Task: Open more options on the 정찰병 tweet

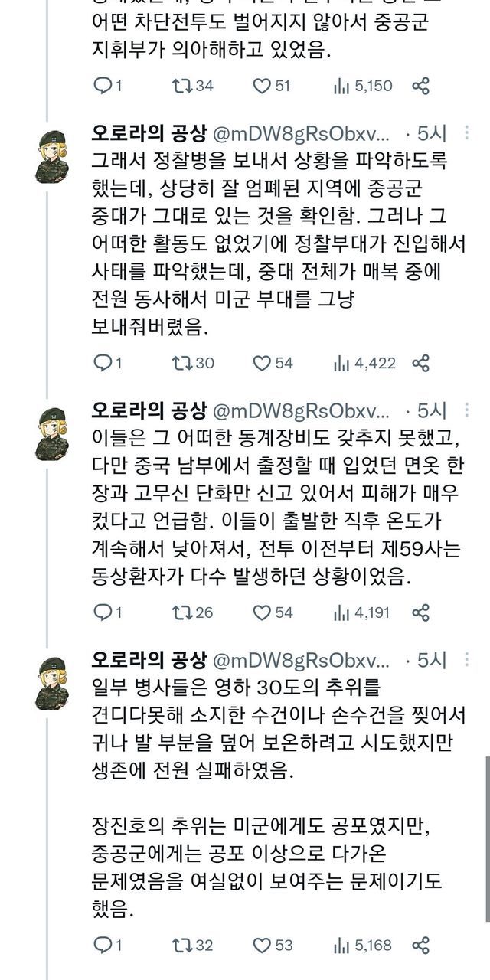Action: point(467,133)
